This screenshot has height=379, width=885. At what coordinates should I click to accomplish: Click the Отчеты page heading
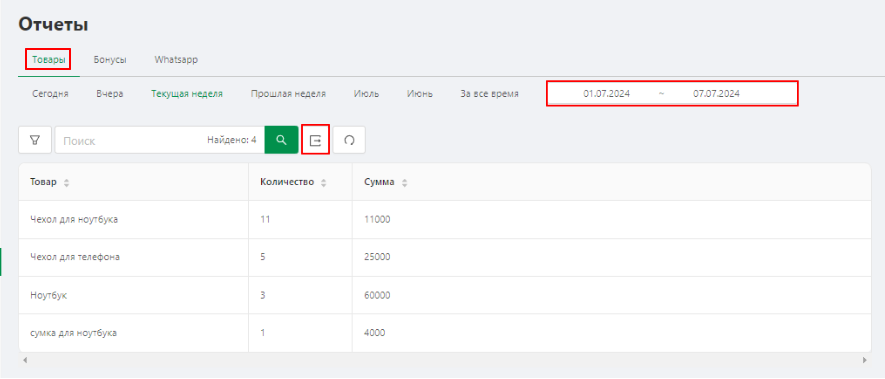pos(53,24)
